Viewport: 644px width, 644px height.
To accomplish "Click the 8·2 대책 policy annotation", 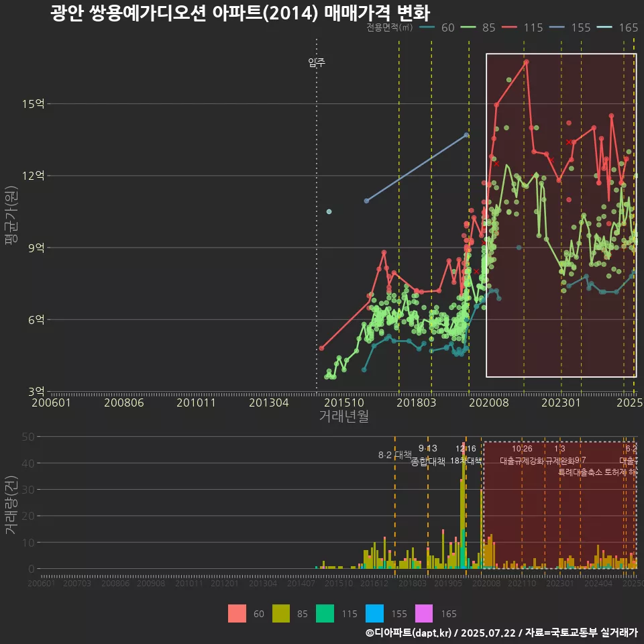I will point(395,455).
